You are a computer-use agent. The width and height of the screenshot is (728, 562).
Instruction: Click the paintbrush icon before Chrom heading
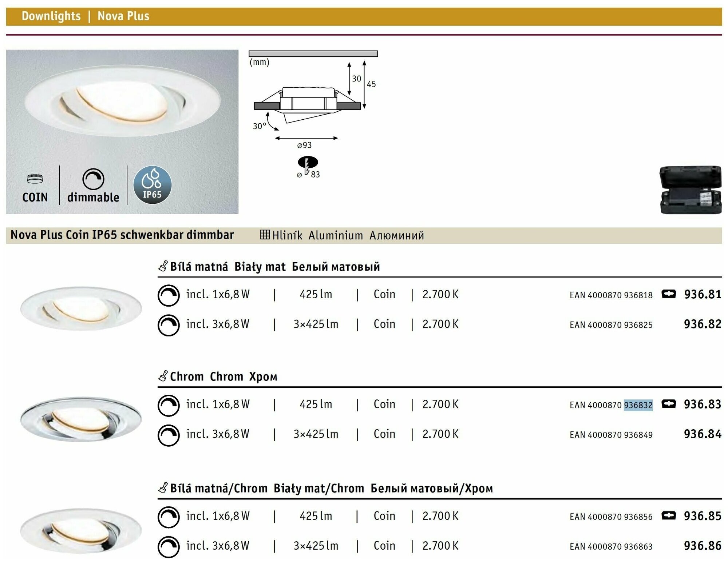pos(163,376)
